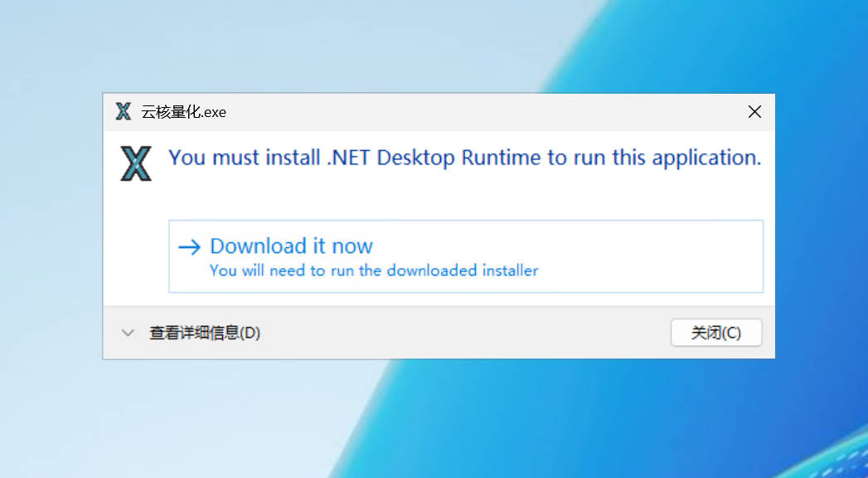Click the arrow icon beside Download it now
868x478 pixels.
(190, 246)
